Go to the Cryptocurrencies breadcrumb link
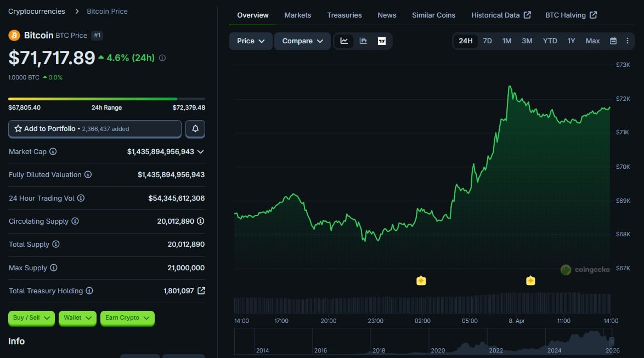This screenshot has height=358, width=644. tap(37, 11)
